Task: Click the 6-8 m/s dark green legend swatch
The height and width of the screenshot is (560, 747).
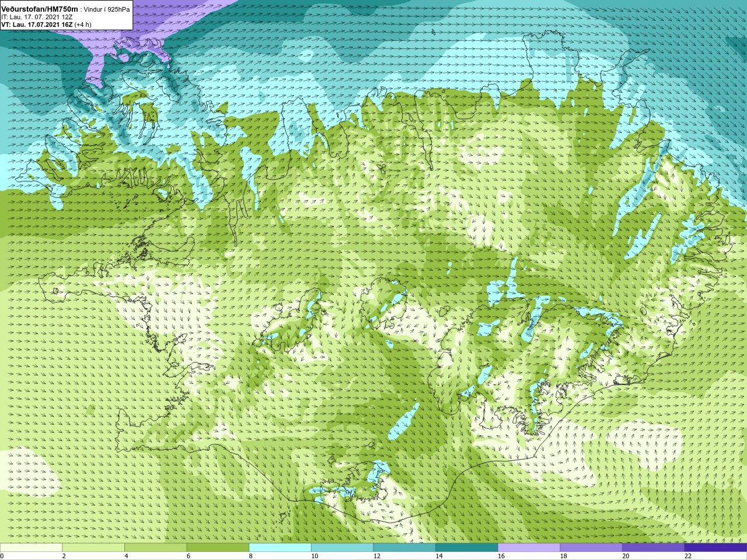Action: pyautogui.click(x=218, y=548)
